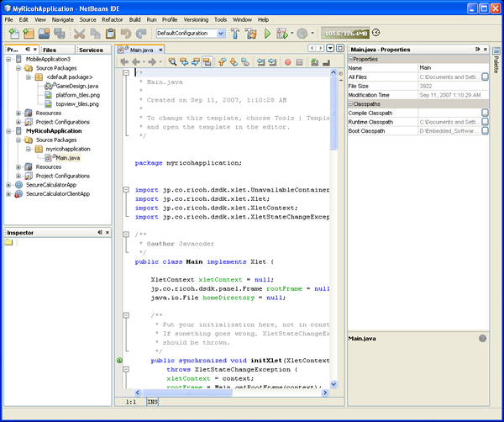Run the main project with green arrow
504x422 pixels.
pyautogui.click(x=268, y=34)
